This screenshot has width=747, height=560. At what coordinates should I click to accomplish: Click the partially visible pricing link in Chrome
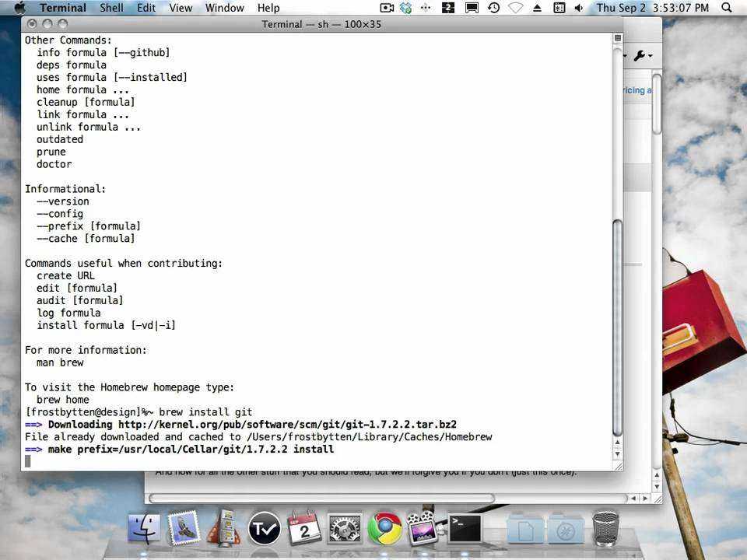click(638, 90)
